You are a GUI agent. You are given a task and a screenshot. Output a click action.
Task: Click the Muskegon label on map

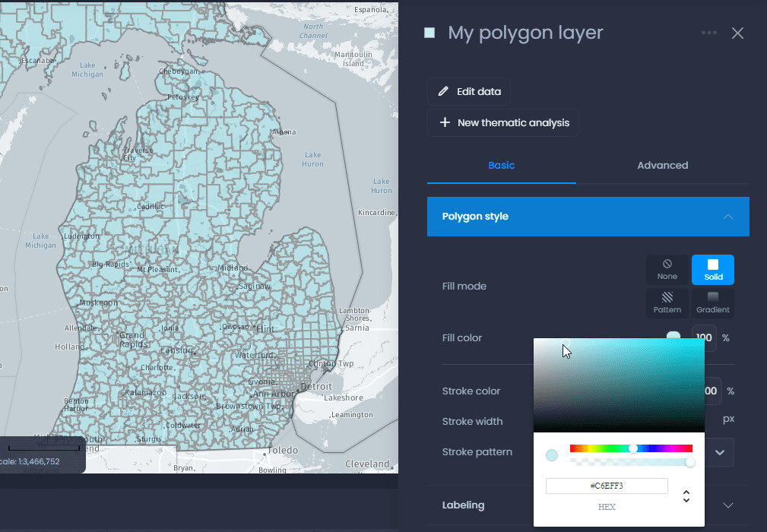coord(98,302)
